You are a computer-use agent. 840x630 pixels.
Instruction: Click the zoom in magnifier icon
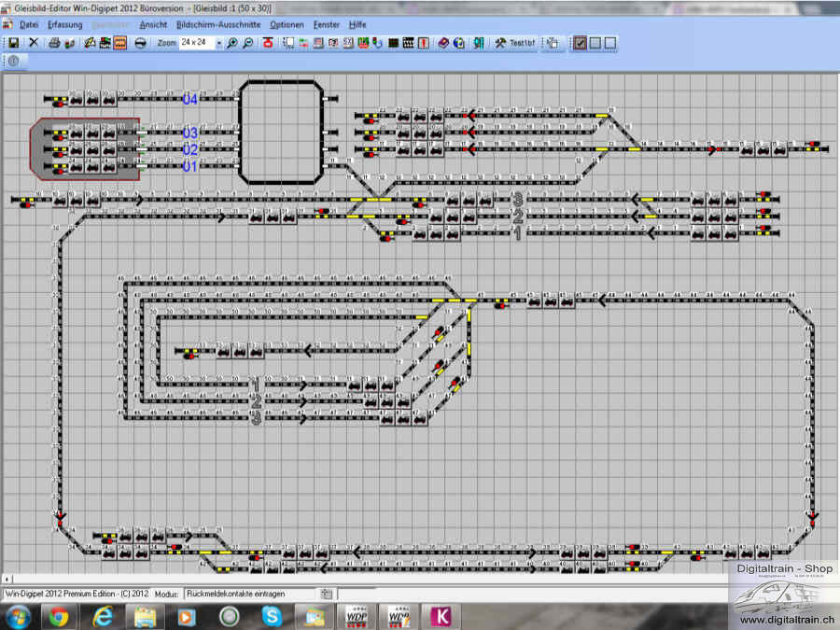click(232, 43)
